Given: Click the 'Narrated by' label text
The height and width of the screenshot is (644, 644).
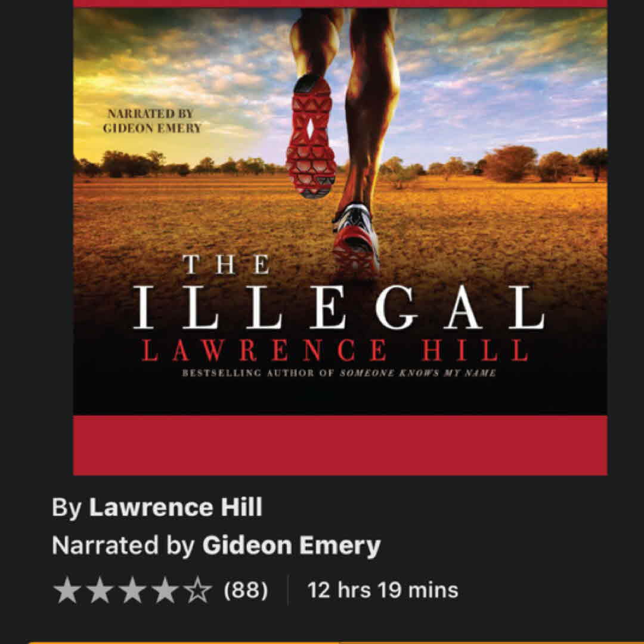Looking at the screenshot, I should click(123, 546).
